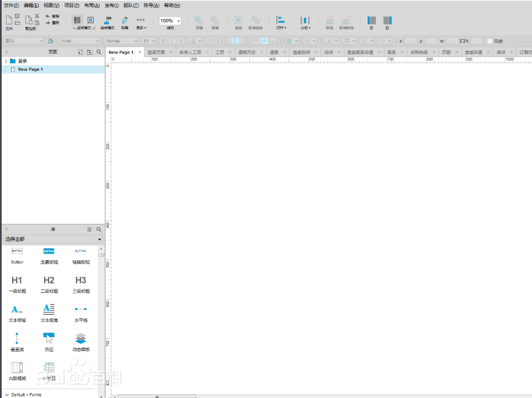Screen dimensions: 532x398
Task: Open the distribute (分布) dropdown
Action: 305,22
